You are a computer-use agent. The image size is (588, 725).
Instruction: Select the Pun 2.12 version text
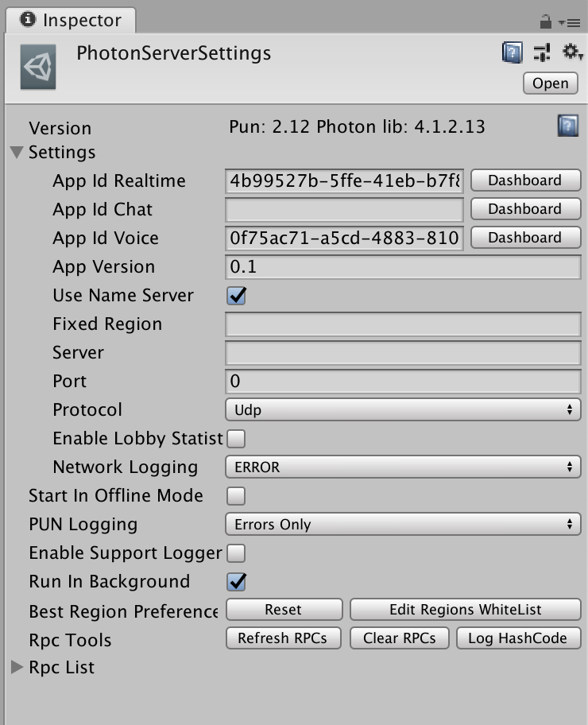[x=357, y=126]
